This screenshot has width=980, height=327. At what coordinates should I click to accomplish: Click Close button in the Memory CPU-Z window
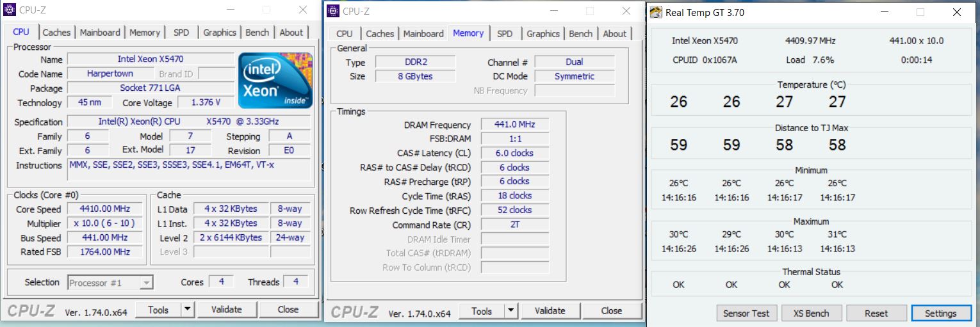pyautogui.click(x=612, y=311)
